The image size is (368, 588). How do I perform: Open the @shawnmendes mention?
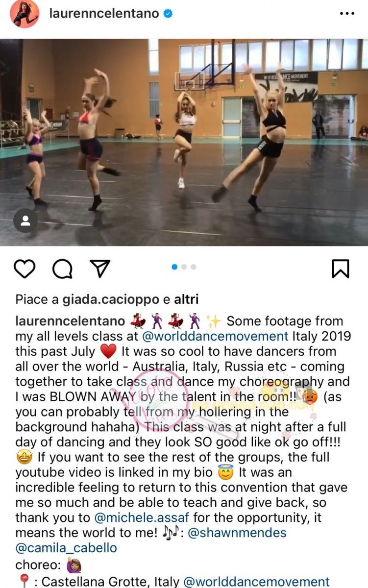pyautogui.click(x=237, y=533)
